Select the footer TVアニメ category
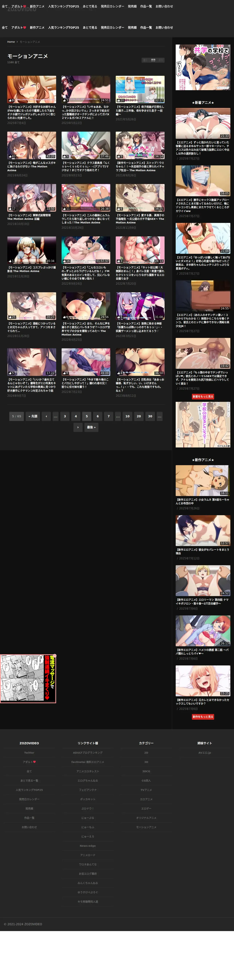 (146, 790)
